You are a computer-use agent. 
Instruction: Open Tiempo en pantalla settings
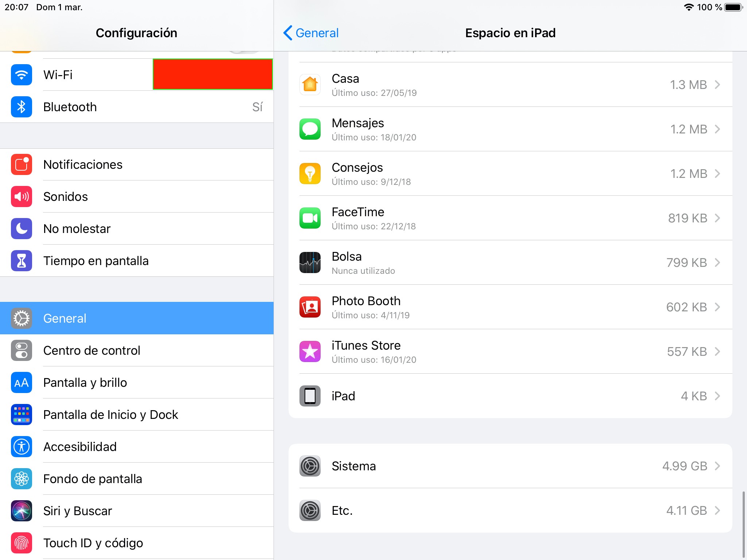point(96,261)
